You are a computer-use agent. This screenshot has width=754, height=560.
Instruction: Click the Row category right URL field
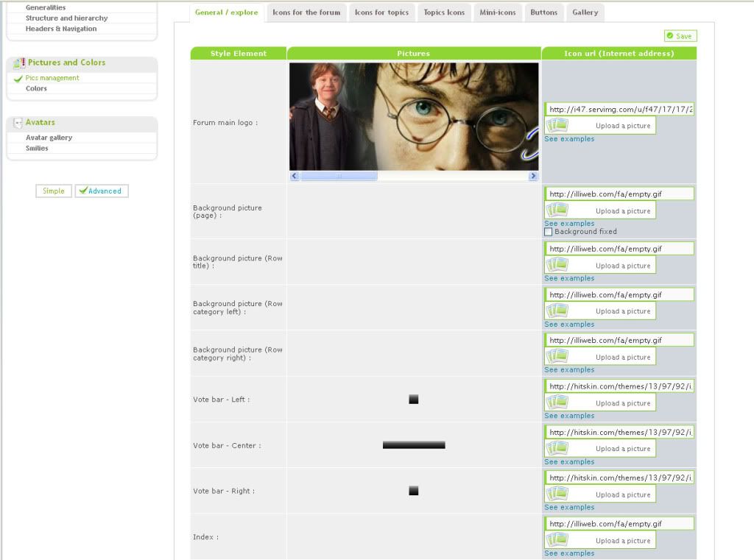coord(619,340)
